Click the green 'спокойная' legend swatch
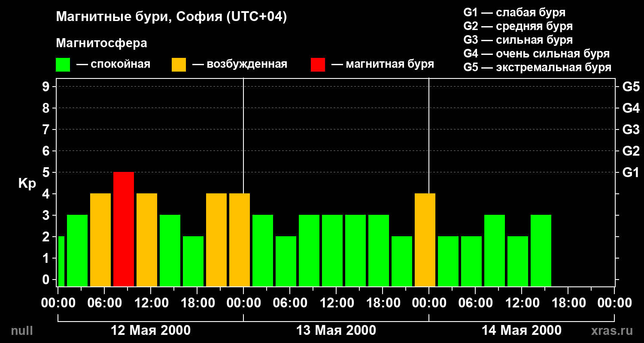Viewport: 644px width, 343px height. tap(63, 65)
